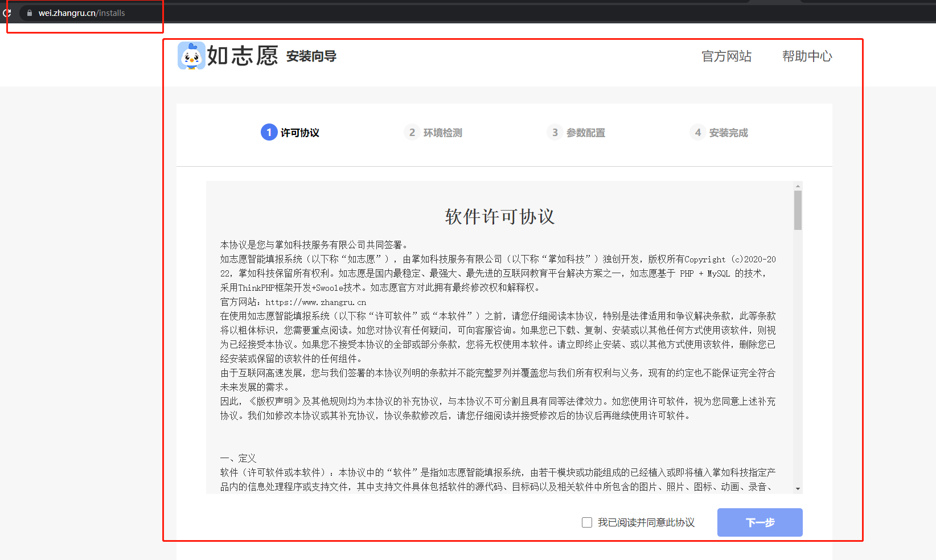Click the step 1 circle icon
Viewport: 936px width, 560px height.
tap(269, 132)
